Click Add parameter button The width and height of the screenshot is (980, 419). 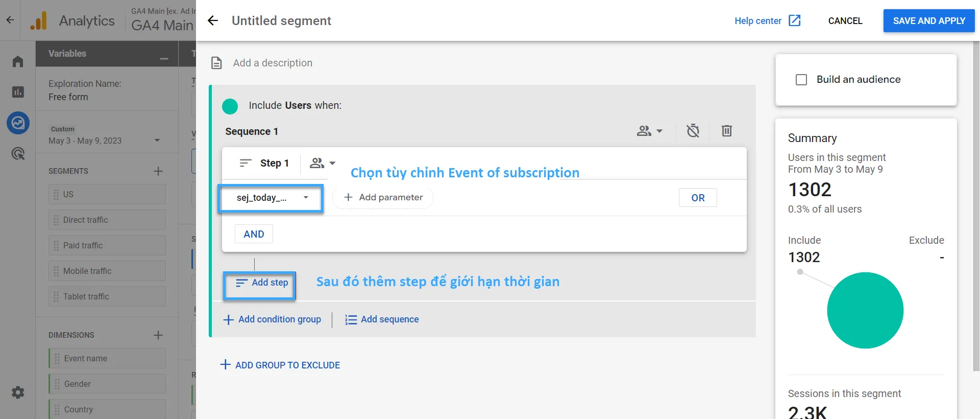pyautogui.click(x=383, y=197)
